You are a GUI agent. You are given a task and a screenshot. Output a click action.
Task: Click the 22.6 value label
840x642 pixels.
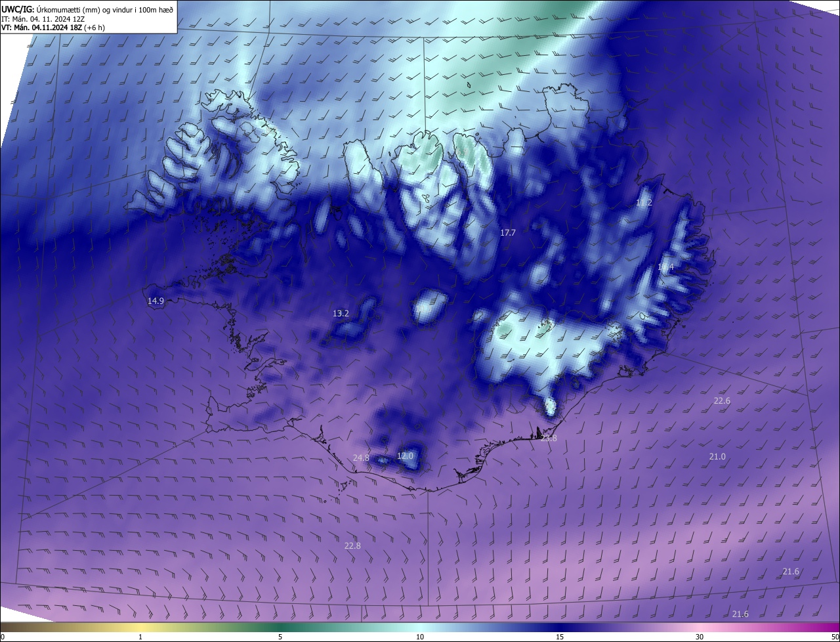(x=722, y=401)
